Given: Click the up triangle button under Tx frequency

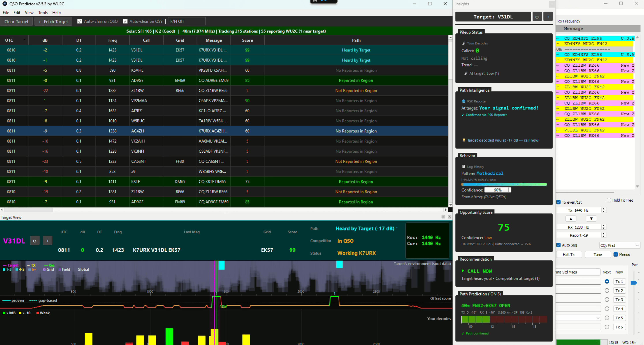Looking at the screenshot, I should pyautogui.click(x=571, y=219).
